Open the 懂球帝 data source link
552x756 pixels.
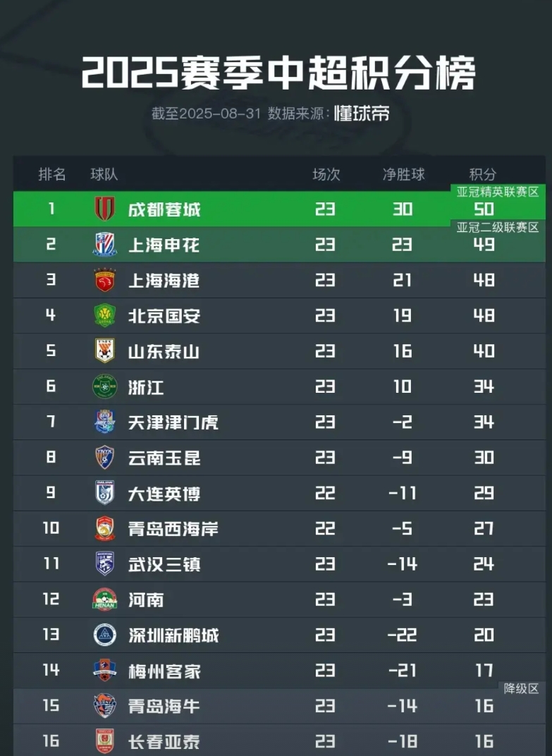click(362, 114)
